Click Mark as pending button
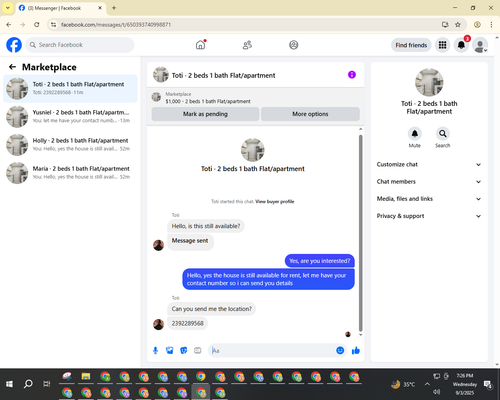The height and width of the screenshot is (400, 500). tap(205, 114)
